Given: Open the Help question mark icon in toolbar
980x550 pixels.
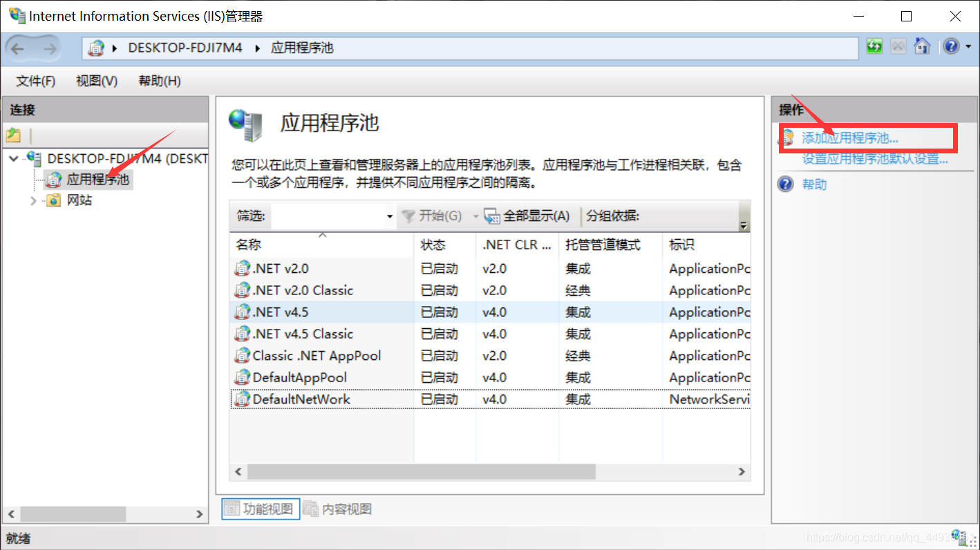Looking at the screenshot, I should (x=952, y=47).
